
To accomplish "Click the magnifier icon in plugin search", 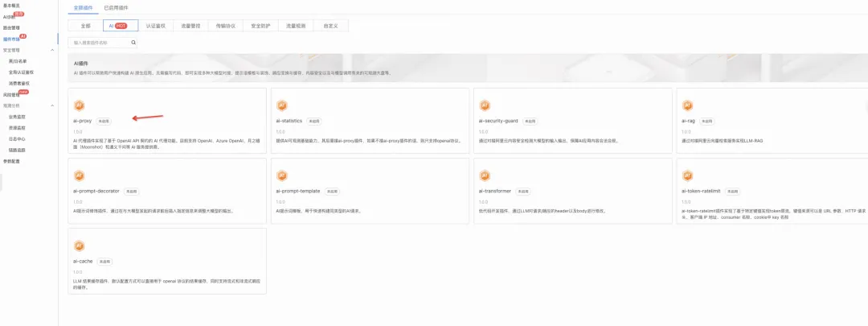I will pos(133,42).
